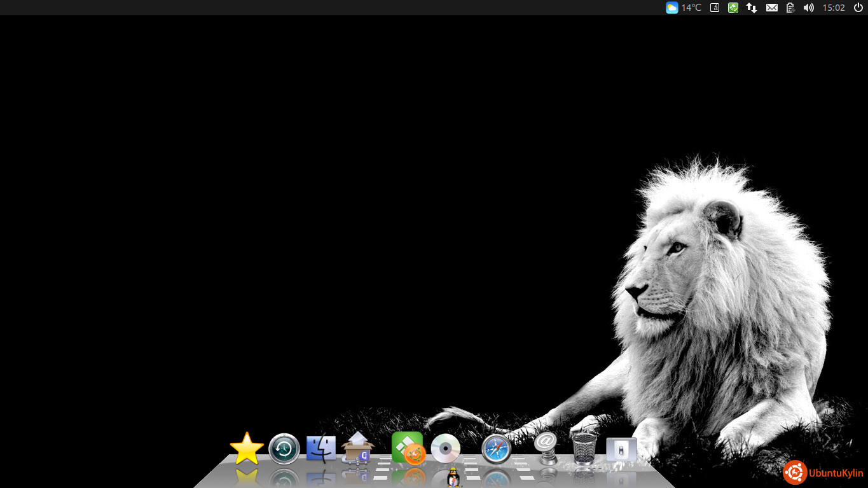Open the cardboard box package installer icon
Screen dimensions: 868x488
358,448
